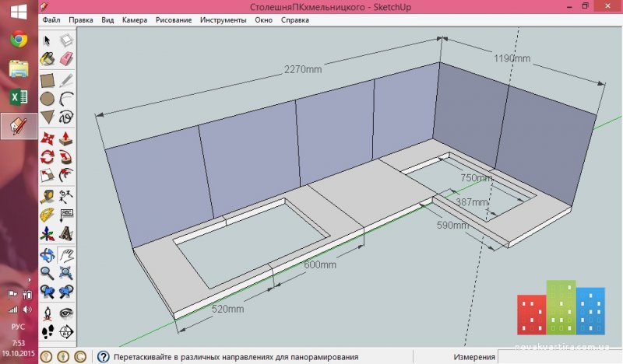Go to Next view zoom icon
This screenshot has width=623, height=364.
pyautogui.click(x=66, y=292)
